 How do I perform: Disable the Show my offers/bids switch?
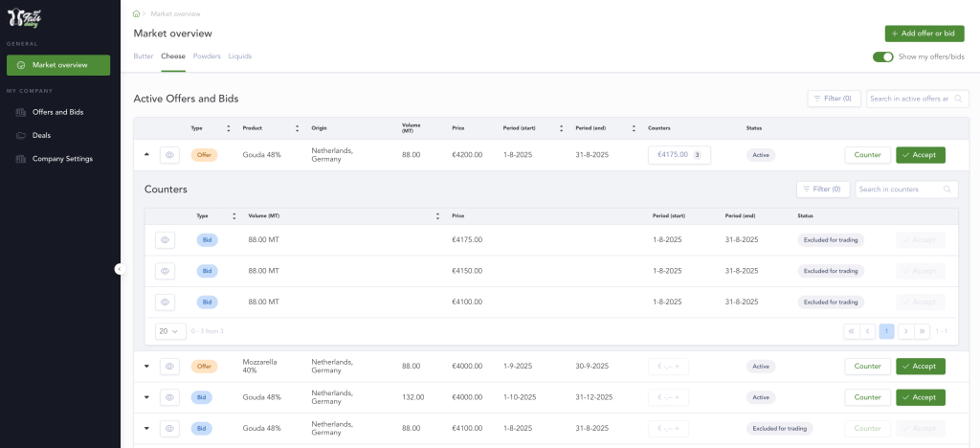[883, 56]
